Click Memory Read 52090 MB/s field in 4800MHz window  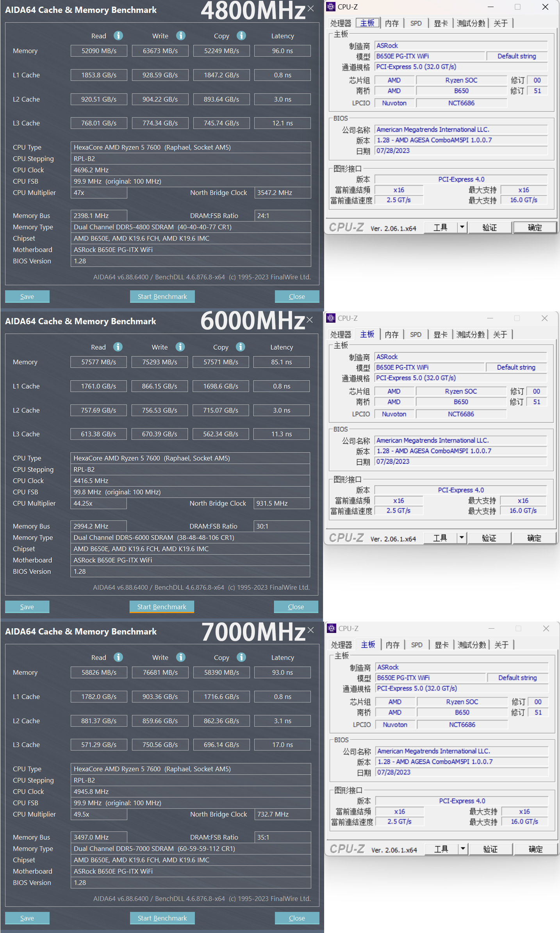pyautogui.click(x=99, y=51)
